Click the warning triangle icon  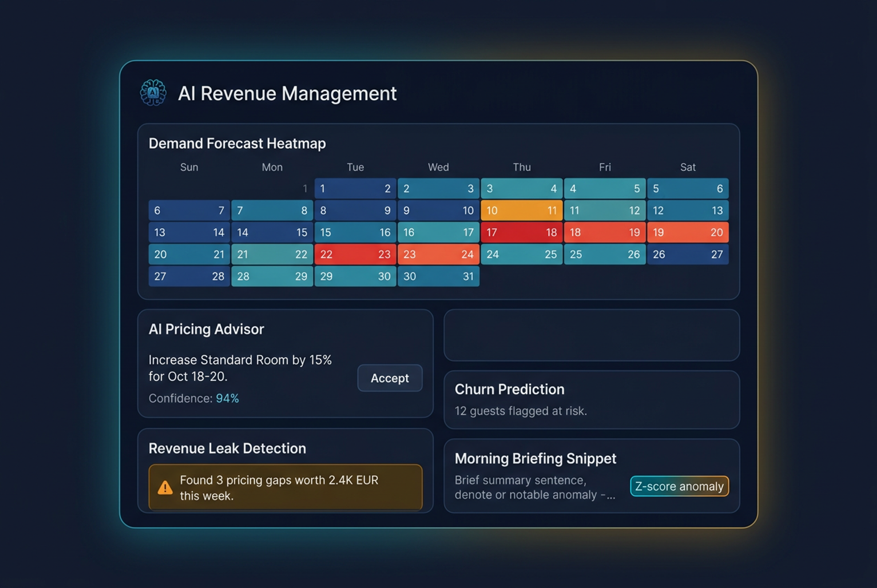point(165,488)
